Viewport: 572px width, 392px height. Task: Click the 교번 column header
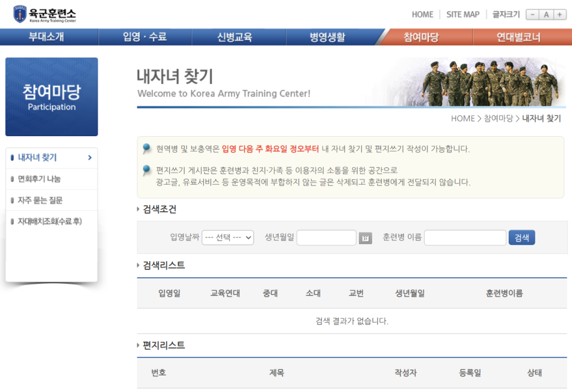(x=356, y=293)
